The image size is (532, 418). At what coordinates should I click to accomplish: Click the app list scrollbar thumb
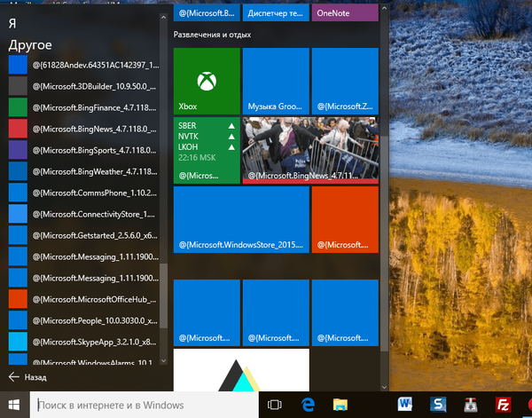(163, 296)
